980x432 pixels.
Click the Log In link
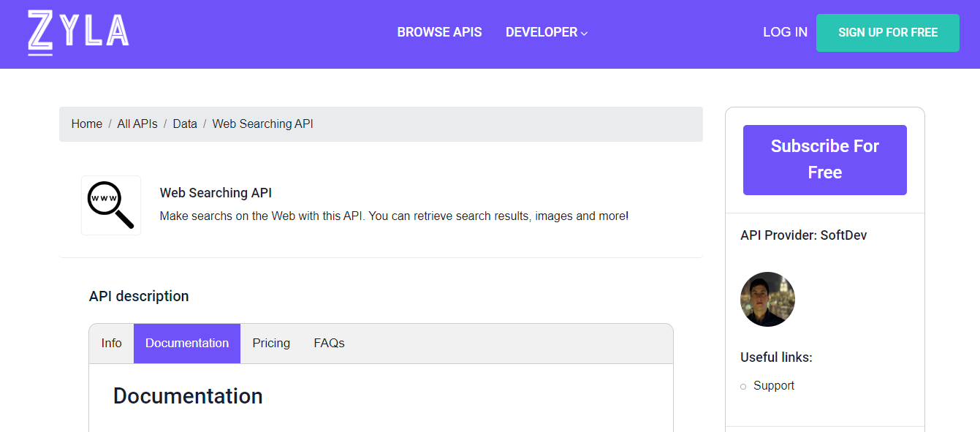tap(785, 32)
